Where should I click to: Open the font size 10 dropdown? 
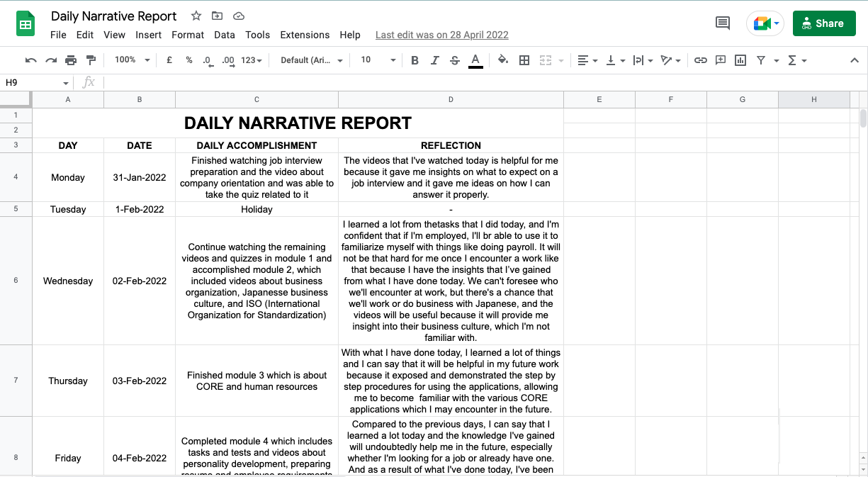[378, 60]
